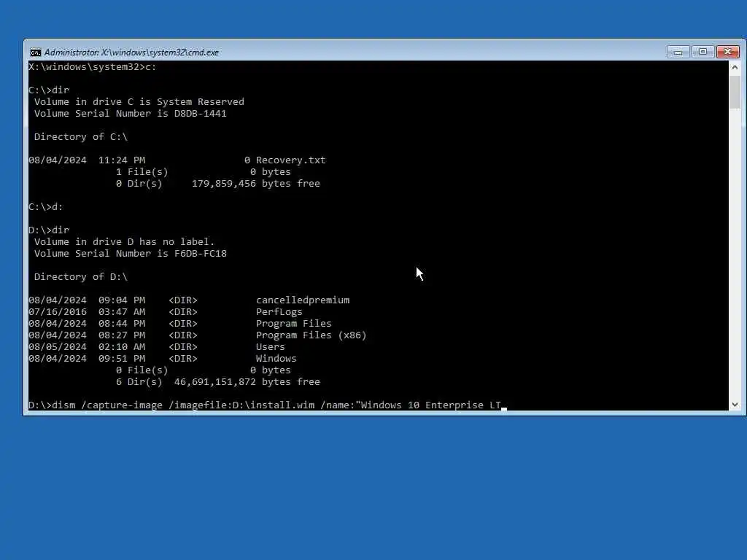The height and width of the screenshot is (560, 747).
Task: Click the 'X:\windows\system32>c:' prompt line
Action: (x=93, y=67)
